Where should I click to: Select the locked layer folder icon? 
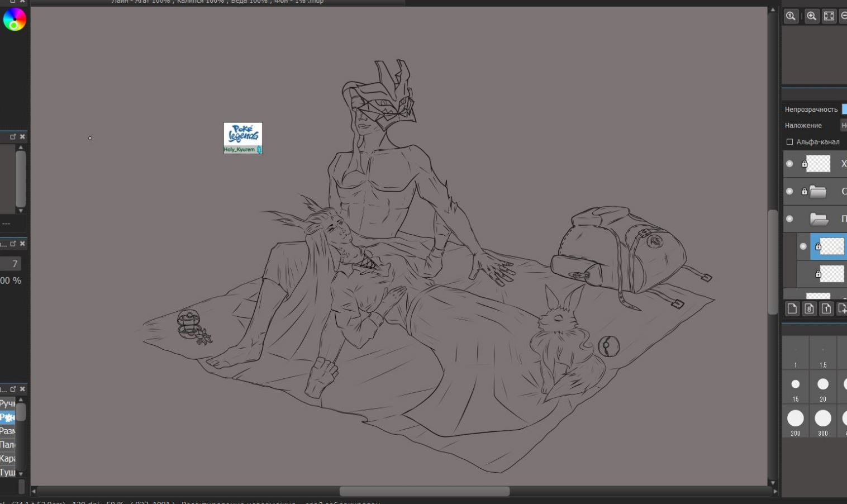tap(818, 192)
